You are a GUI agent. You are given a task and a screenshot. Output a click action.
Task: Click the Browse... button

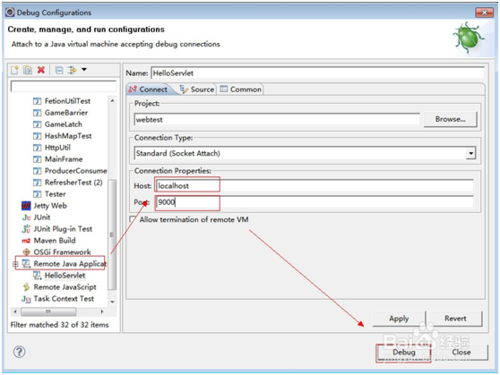coord(450,119)
